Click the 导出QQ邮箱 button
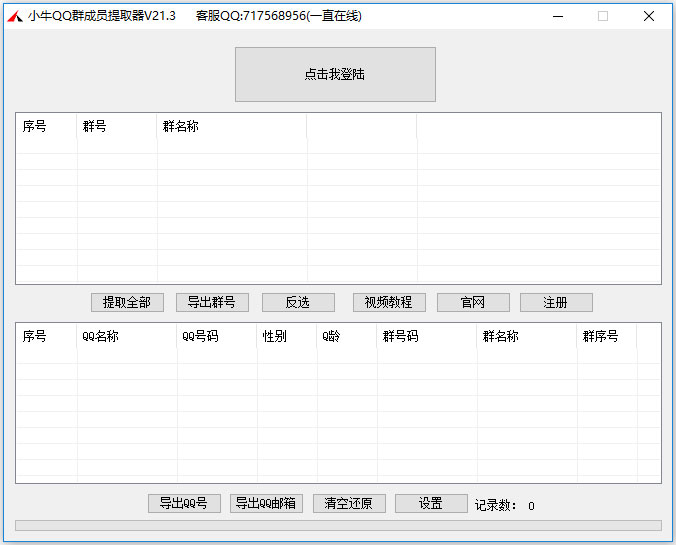Screen dimensions: 676x545 266,503
